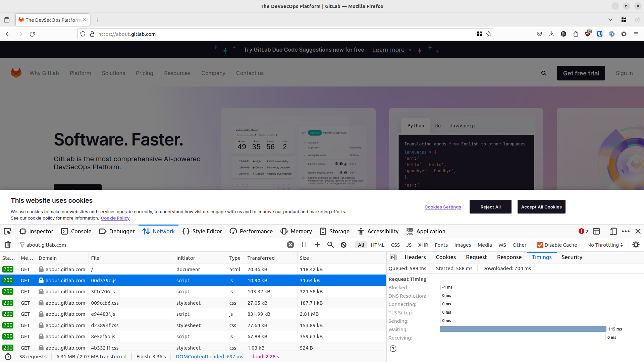Open Cookies Settings link
Image resolution: width=644 pixels, height=362 pixels.
click(443, 207)
